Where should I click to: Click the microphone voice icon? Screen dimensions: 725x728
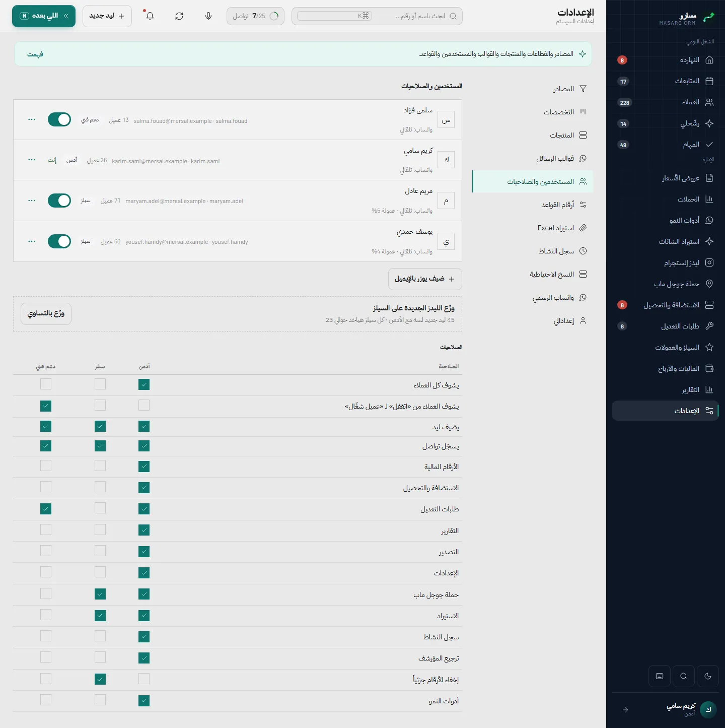208,16
